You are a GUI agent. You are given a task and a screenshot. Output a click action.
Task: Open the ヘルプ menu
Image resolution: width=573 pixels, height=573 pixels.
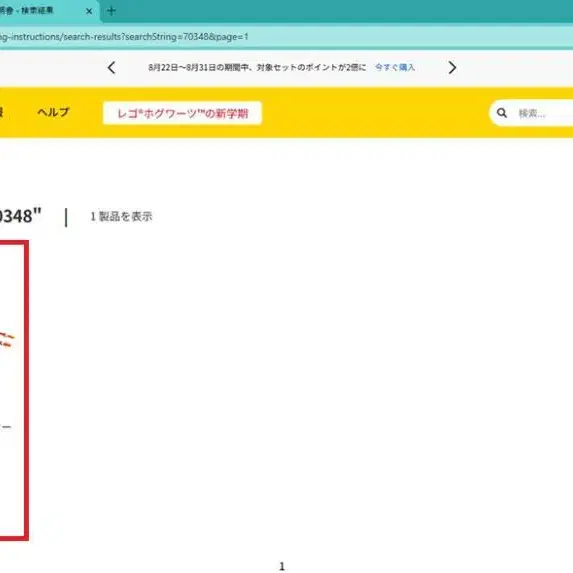(53, 112)
